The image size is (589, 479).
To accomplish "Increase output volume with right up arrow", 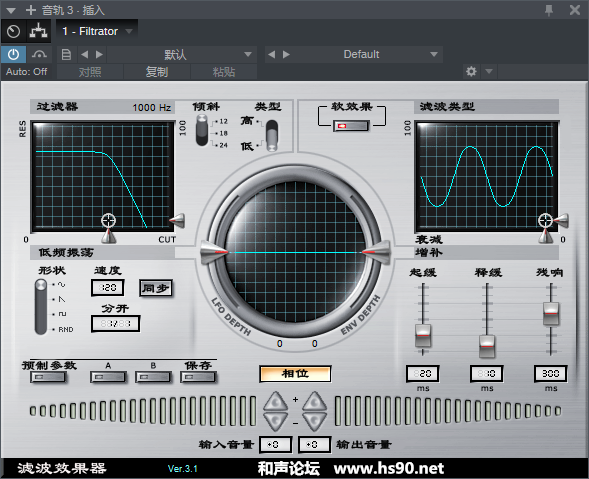I will point(315,401).
